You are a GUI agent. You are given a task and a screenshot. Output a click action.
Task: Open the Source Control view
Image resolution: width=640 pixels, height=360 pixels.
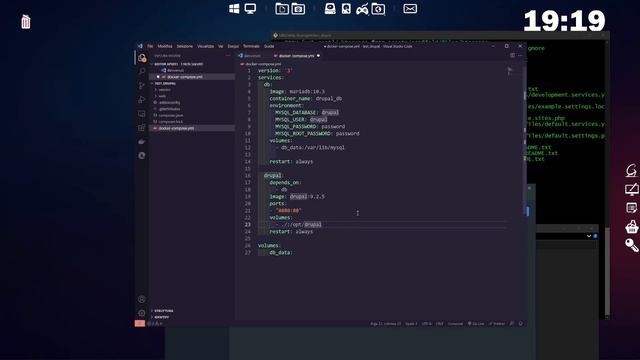point(142,85)
